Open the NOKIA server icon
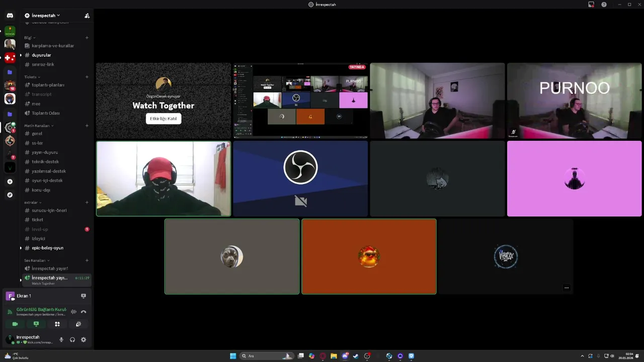Viewport: 644px width, 362px height. point(10,32)
